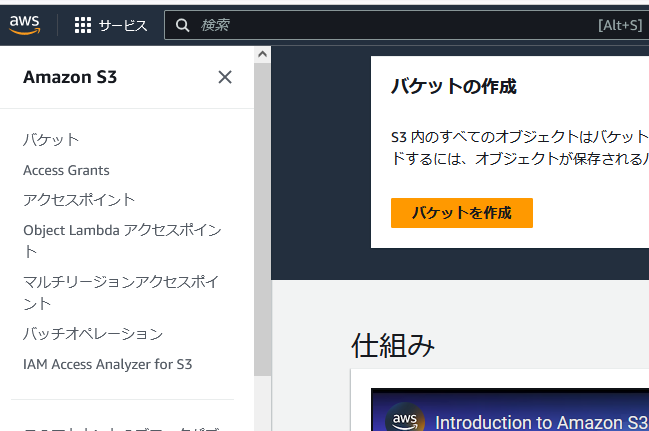Go to Access Grants page
The width and height of the screenshot is (649, 431).
point(66,170)
